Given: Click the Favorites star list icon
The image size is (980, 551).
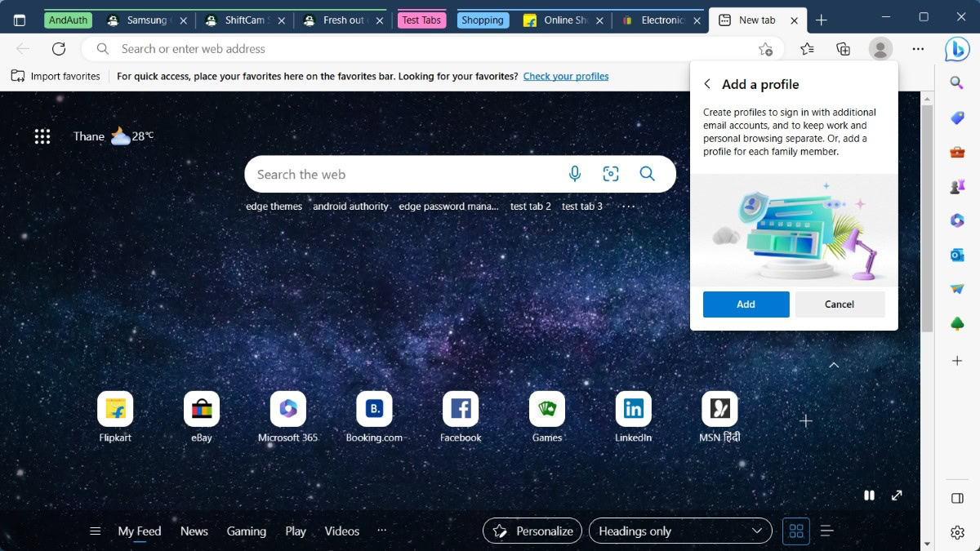Looking at the screenshot, I should [807, 49].
